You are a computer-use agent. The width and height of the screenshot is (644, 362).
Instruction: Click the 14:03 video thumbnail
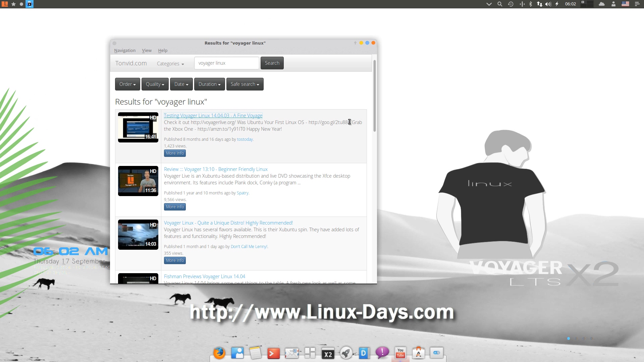tap(138, 235)
